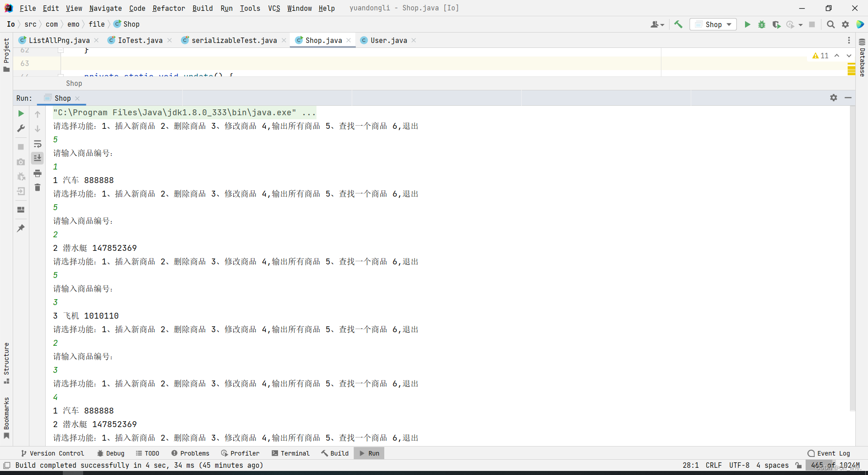Switch to serializableTest.java tab
Viewport: 868px width, 475px height.
click(x=234, y=40)
